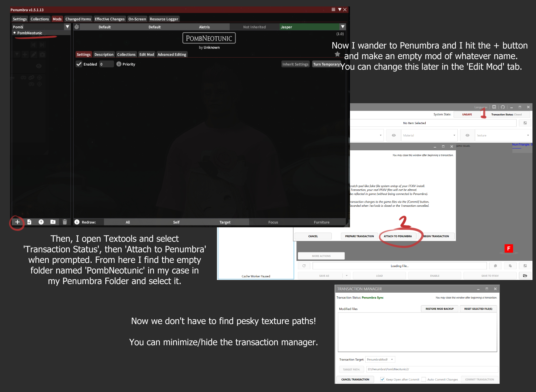This screenshot has height=392, width=536.
Task: Switch to the Edit Mod tab
Action: pos(147,54)
